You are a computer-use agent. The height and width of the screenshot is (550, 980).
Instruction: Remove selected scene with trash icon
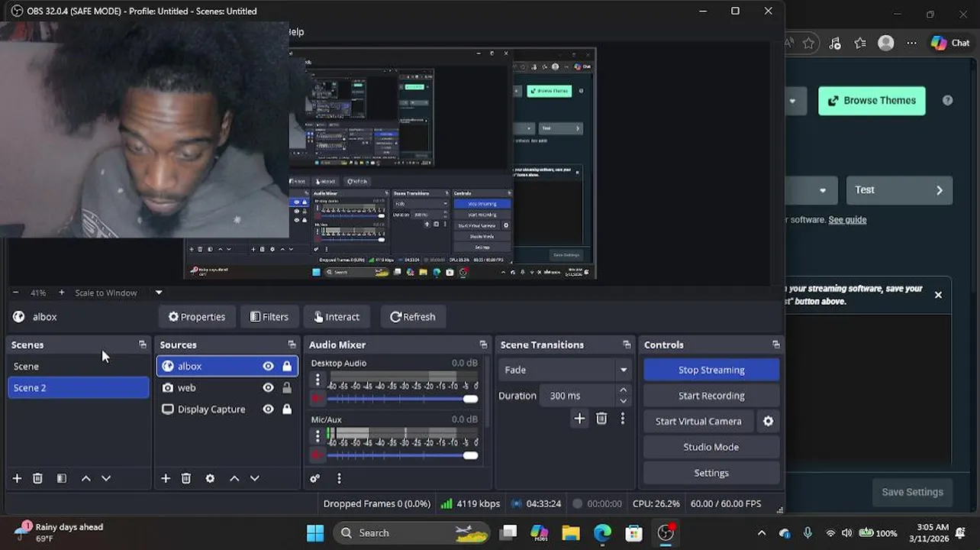[37, 478]
